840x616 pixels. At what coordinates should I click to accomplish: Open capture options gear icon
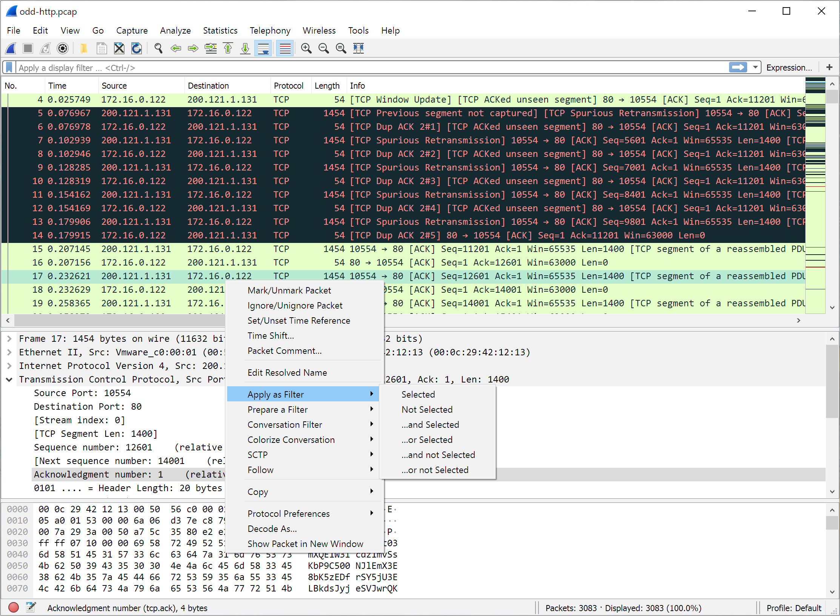pyautogui.click(x=63, y=48)
